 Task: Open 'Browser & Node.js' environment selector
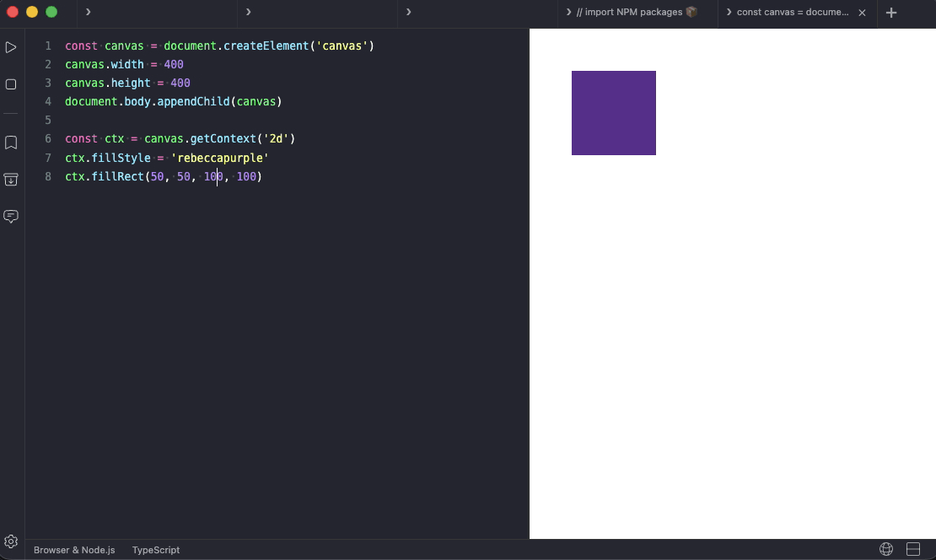74,550
